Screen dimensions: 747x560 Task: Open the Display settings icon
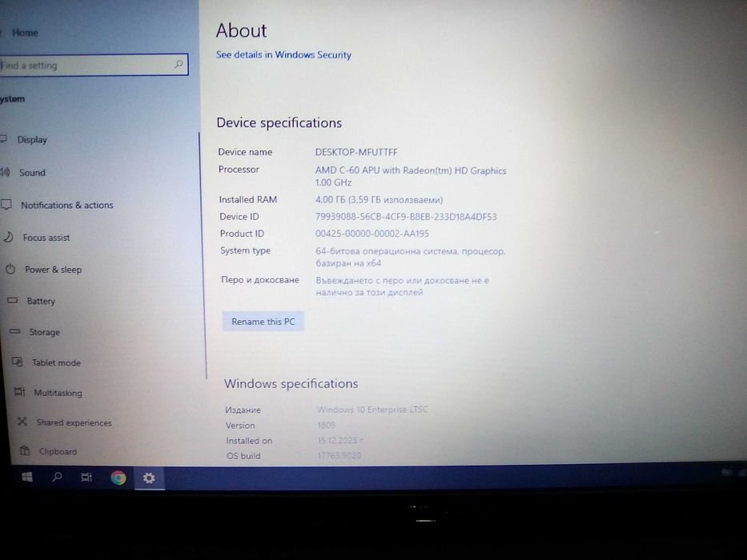click(x=3, y=139)
